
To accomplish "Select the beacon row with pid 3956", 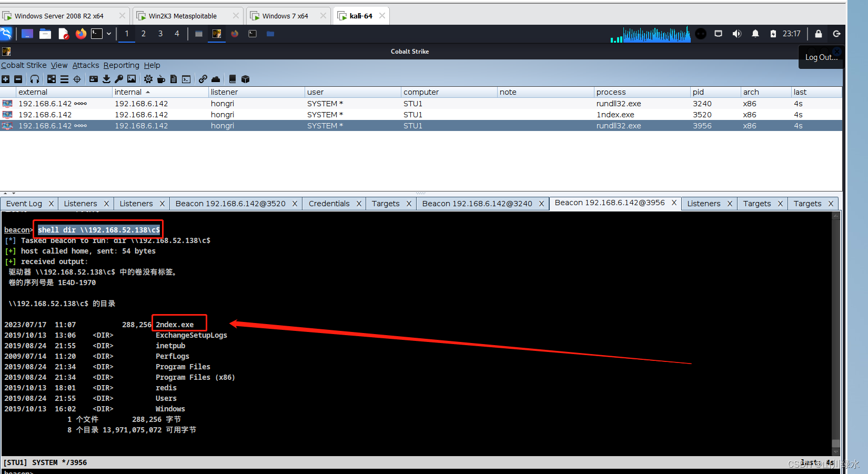I will click(x=421, y=126).
